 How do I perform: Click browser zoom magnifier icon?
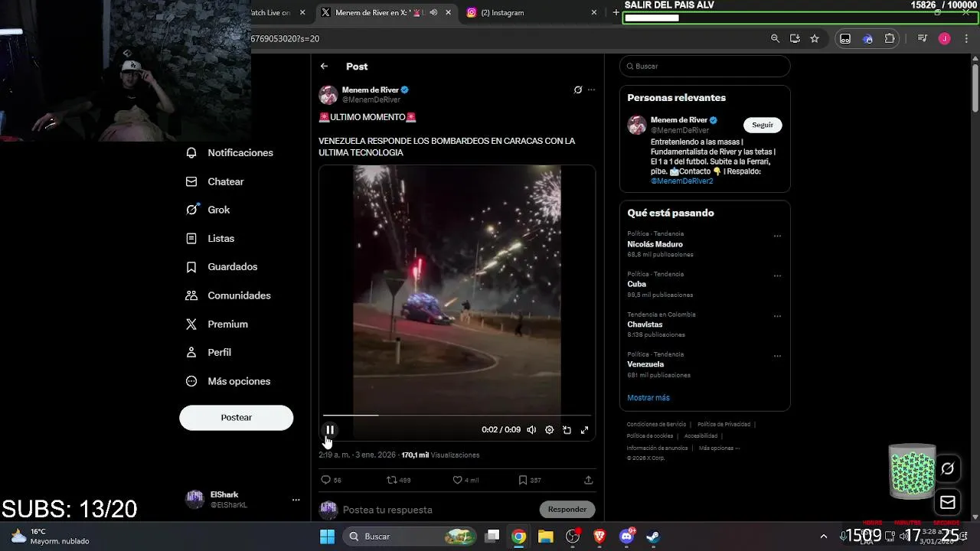(x=775, y=38)
